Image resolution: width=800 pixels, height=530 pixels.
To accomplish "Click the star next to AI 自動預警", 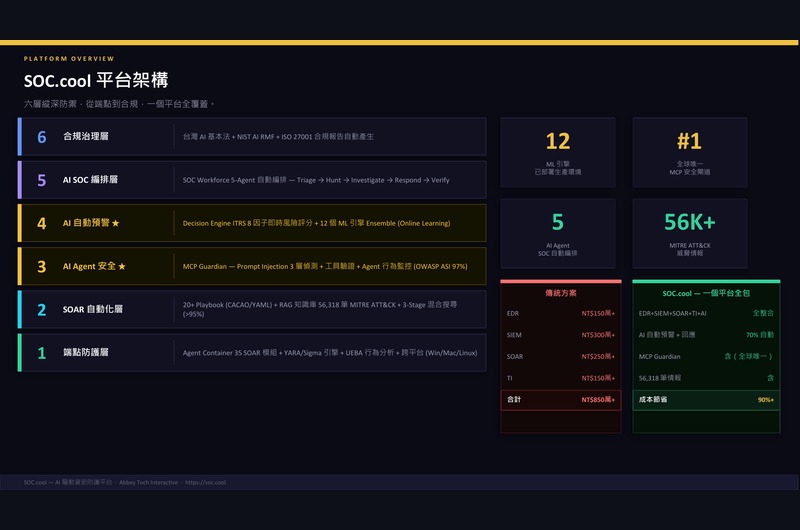I will (115, 223).
